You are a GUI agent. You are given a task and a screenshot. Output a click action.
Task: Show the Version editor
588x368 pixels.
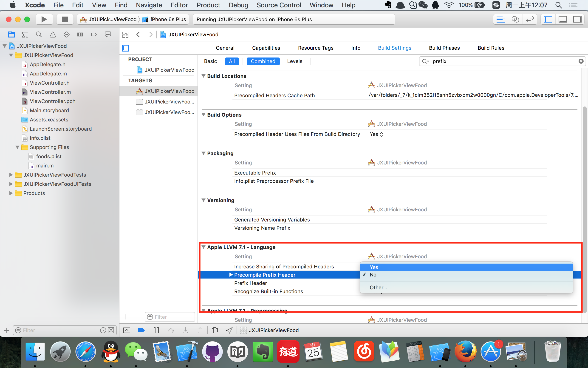coord(530,19)
